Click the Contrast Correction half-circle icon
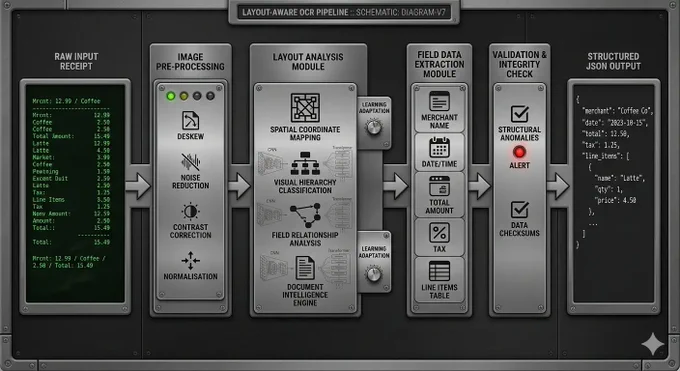 click(190, 212)
